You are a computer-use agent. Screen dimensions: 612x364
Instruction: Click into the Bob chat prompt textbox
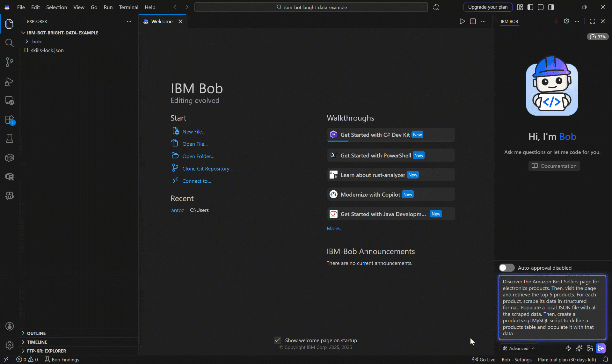[552, 307]
